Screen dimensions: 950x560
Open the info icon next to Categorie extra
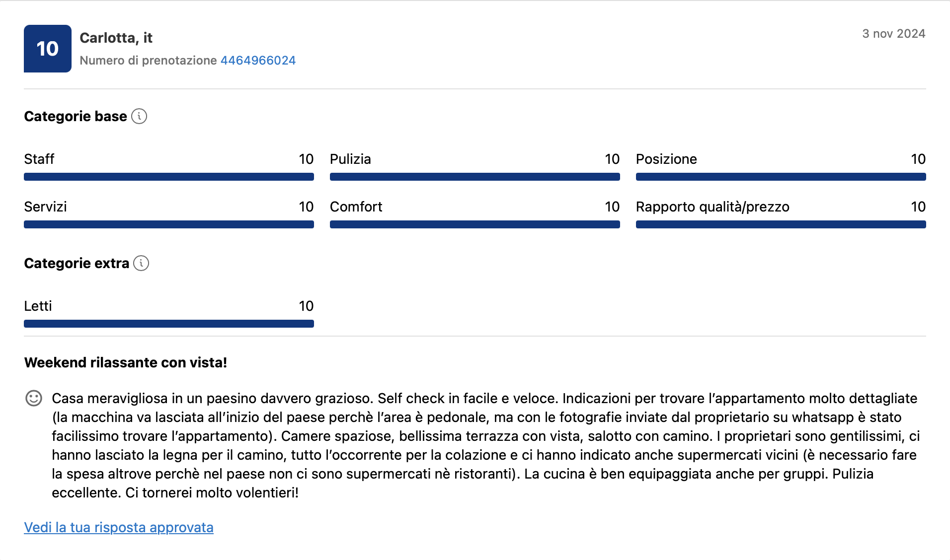click(142, 264)
